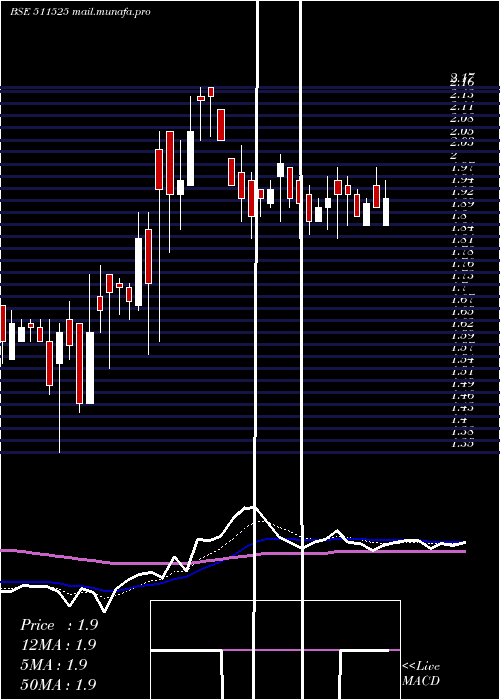Click the 1.84 price axis label
500x700 pixels.
(462, 229)
